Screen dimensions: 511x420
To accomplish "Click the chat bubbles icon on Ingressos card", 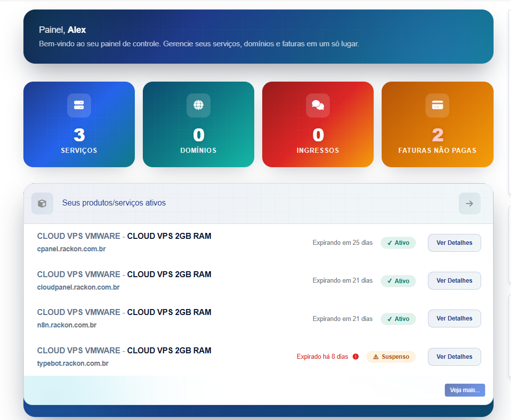I will (x=317, y=105).
